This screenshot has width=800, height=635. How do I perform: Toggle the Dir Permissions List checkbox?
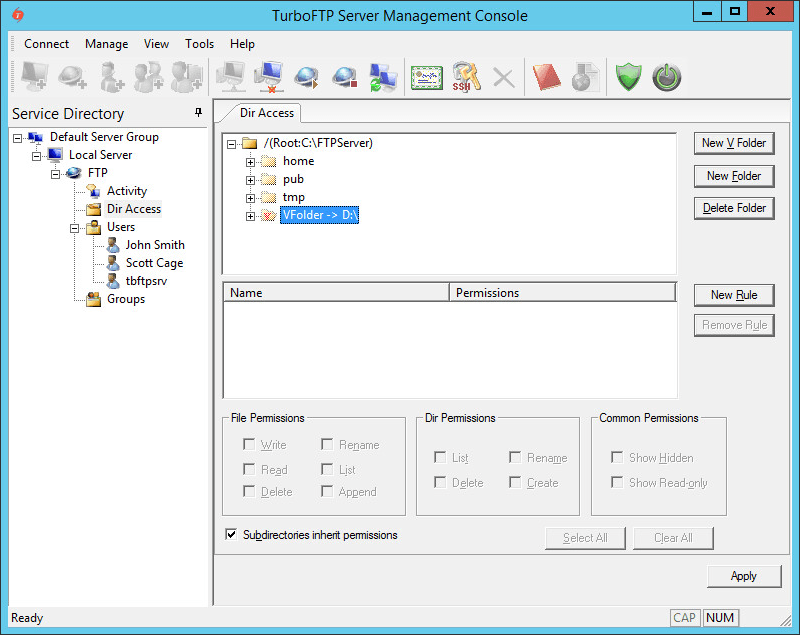[x=440, y=457]
